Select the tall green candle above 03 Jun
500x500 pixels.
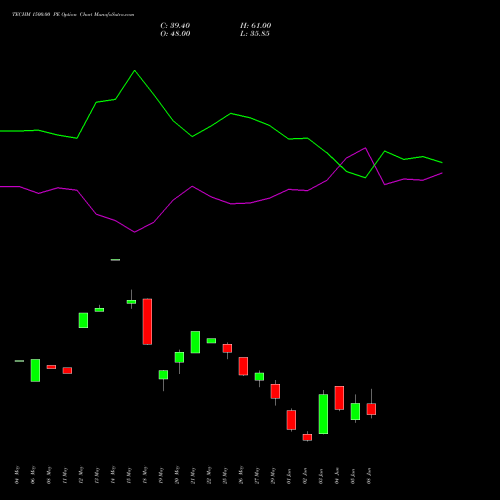pos(323,414)
